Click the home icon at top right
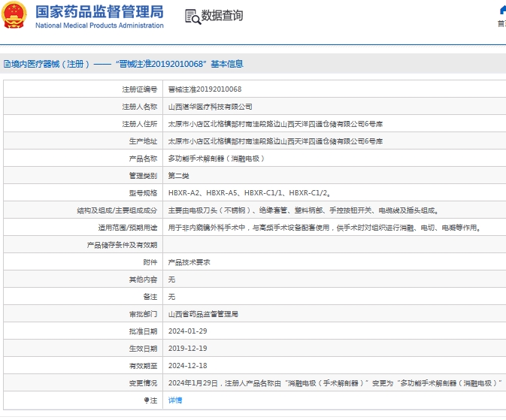 (502, 11)
